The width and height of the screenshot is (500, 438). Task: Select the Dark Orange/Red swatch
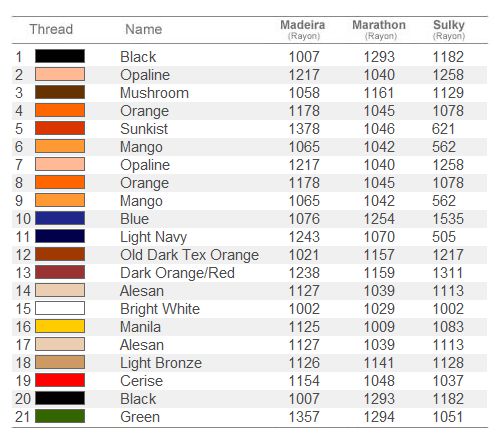[60, 272]
